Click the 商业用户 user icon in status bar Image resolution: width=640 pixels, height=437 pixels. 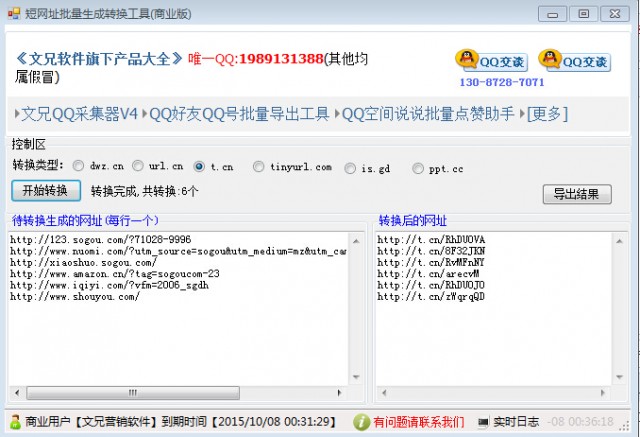pos(15,422)
